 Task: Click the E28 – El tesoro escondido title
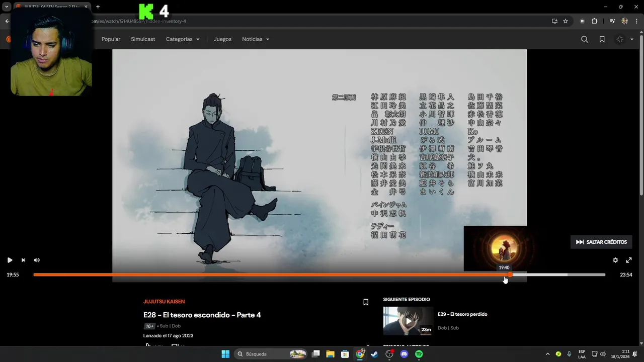[202, 315]
